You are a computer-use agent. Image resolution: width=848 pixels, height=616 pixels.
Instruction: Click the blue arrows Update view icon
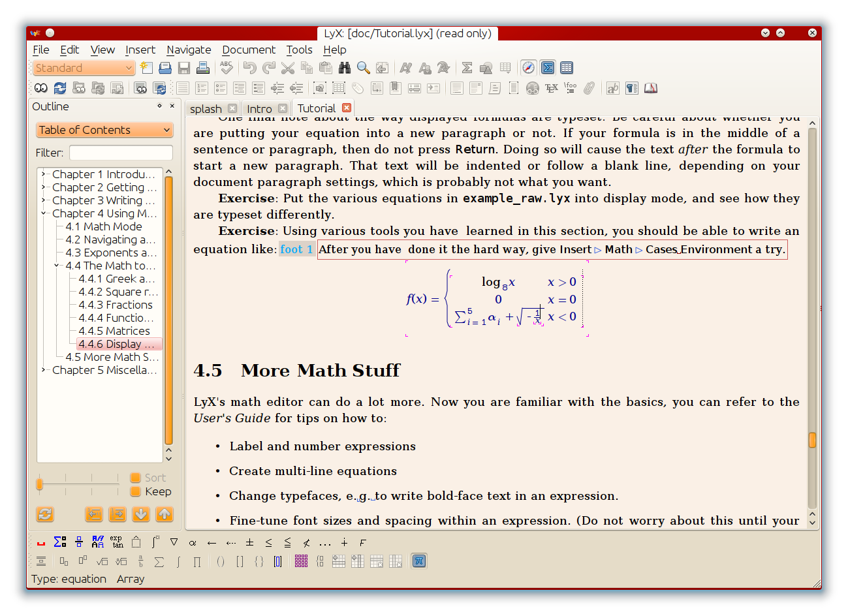[60, 88]
